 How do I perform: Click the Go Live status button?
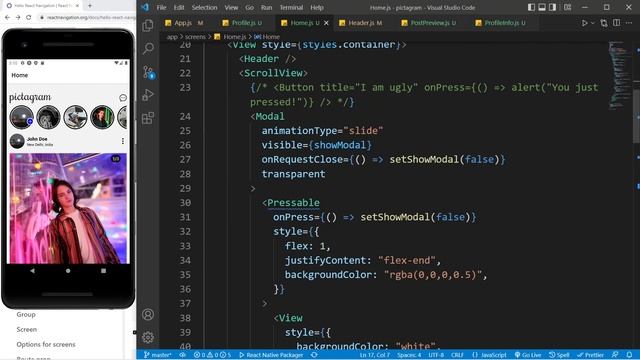pos(528,355)
